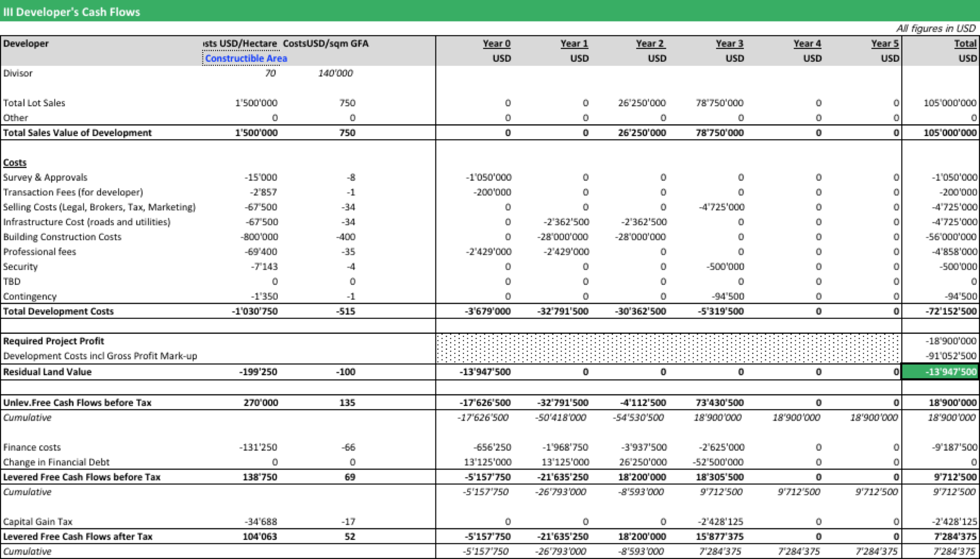Viewport: 980px width, 559px height.
Task: Select the -91'052'500 mark-up total cell
Action: coord(951,356)
